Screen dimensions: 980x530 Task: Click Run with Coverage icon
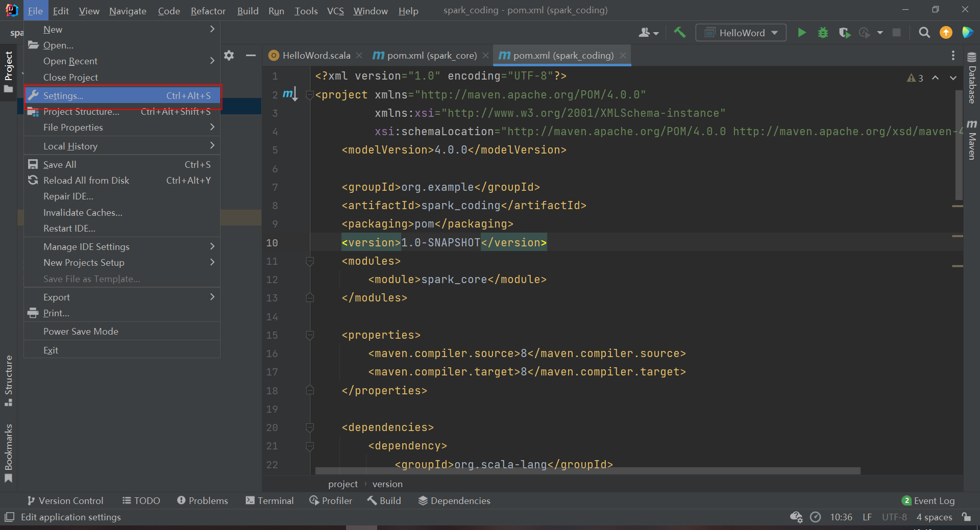[x=844, y=33]
